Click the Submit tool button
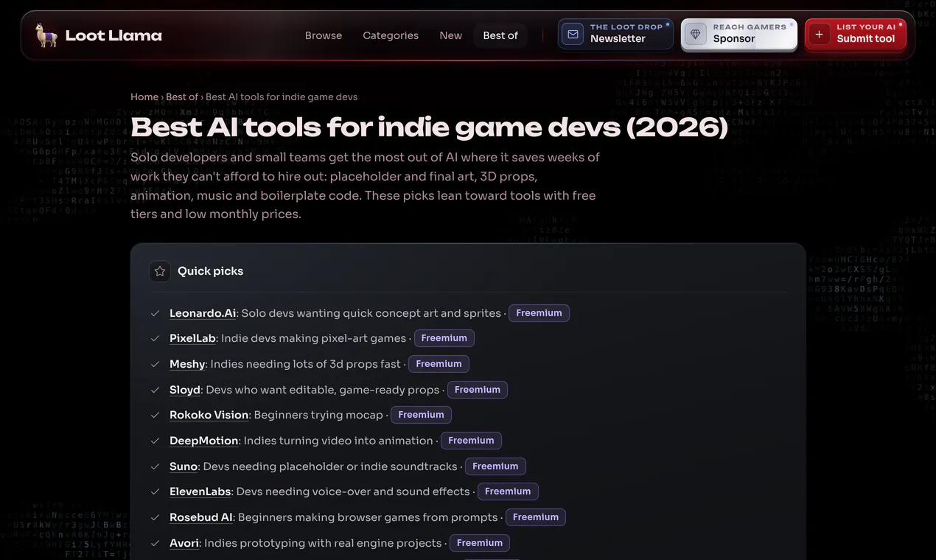The image size is (936, 560). (x=856, y=34)
